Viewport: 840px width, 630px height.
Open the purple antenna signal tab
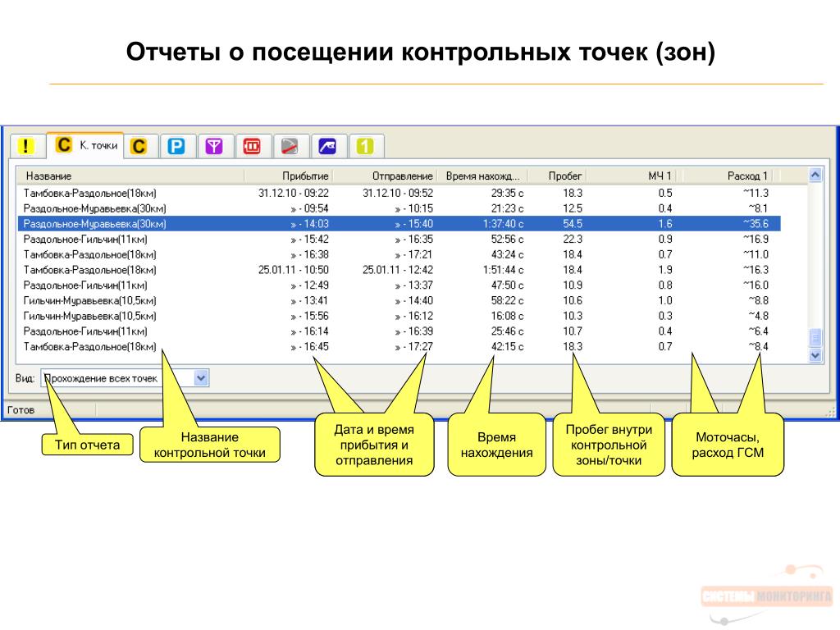coord(214,146)
